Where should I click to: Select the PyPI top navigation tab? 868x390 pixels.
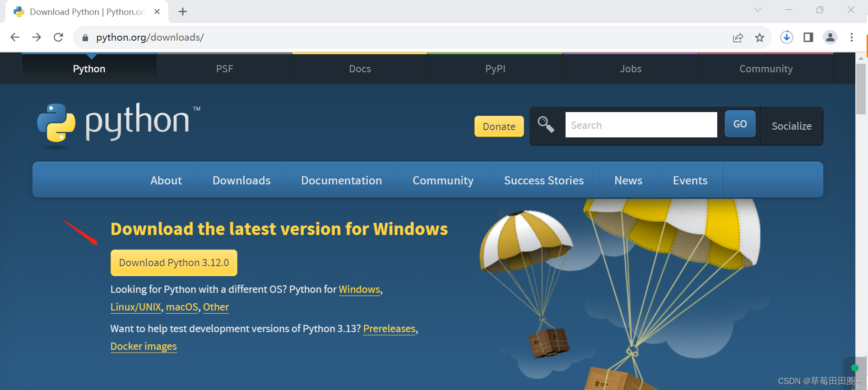[x=495, y=69]
